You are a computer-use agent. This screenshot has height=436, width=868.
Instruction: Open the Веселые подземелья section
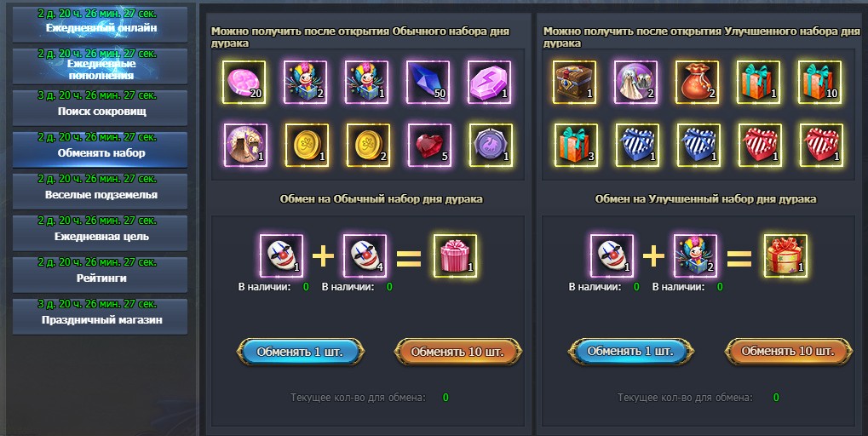point(101,191)
